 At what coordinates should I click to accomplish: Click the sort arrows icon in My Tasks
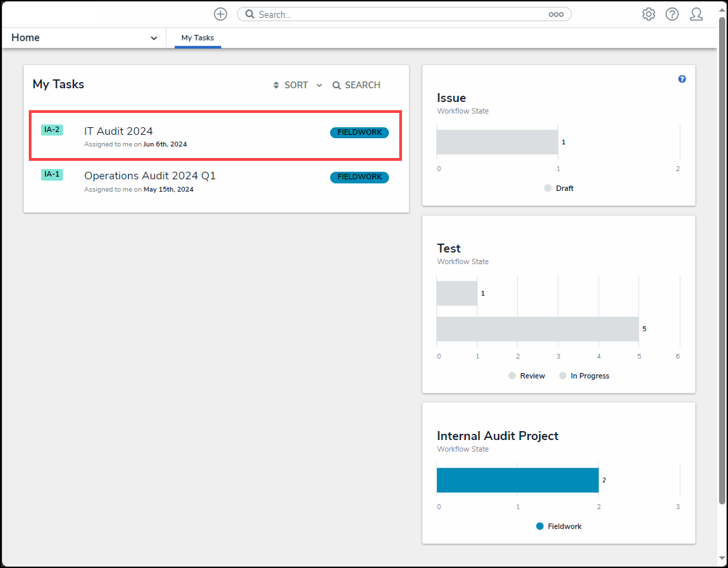click(x=277, y=86)
